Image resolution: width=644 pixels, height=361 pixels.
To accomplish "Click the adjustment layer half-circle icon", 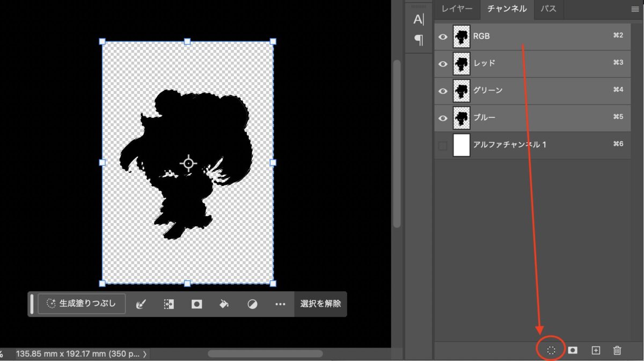I will coord(252,304).
